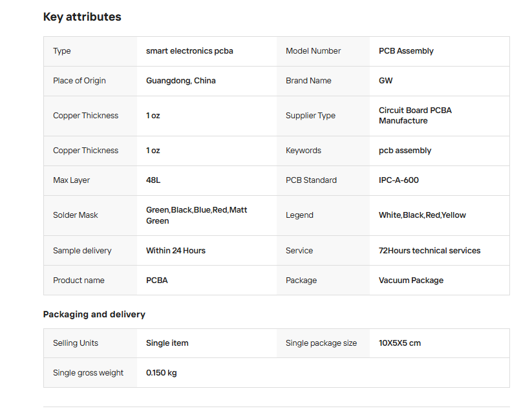Click the '10X5X5 cm' package size

coord(399,343)
